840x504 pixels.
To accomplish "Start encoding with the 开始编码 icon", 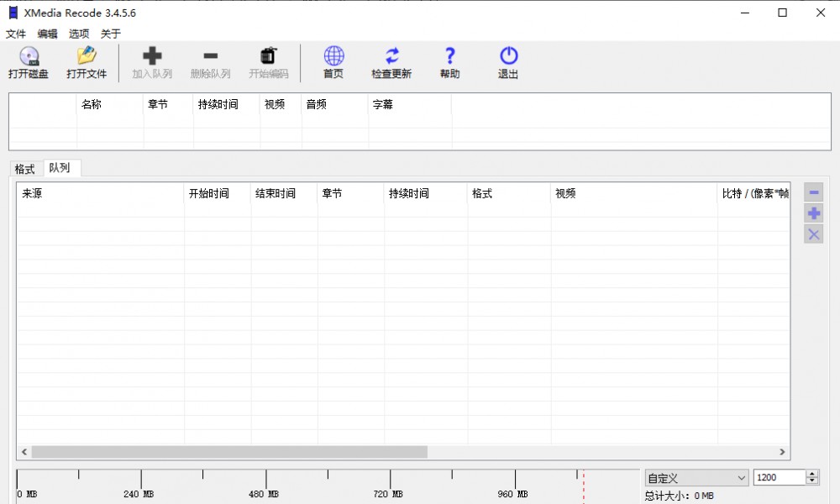I will (x=268, y=62).
